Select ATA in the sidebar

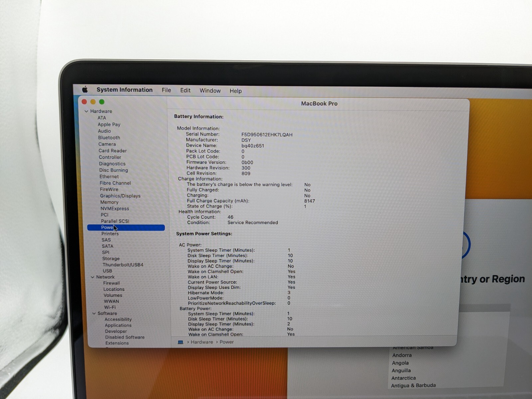tap(102, 118)
